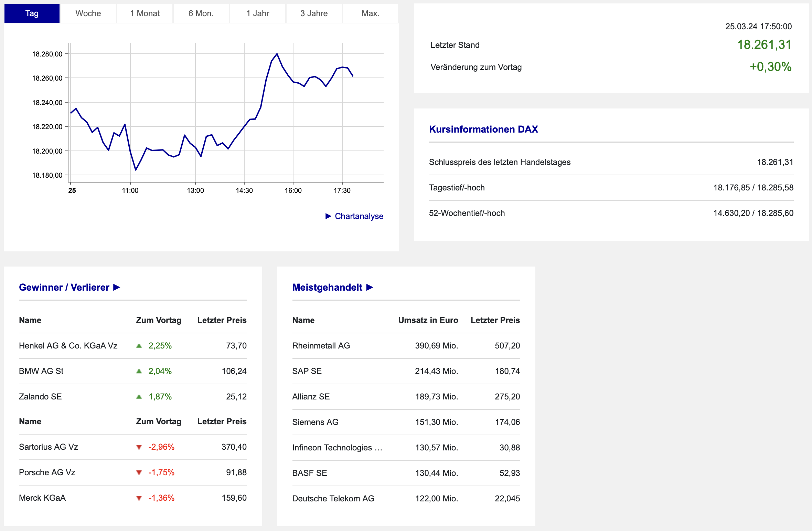
Task: Click the chart peak near 16:00
Action: pos(277,54)
